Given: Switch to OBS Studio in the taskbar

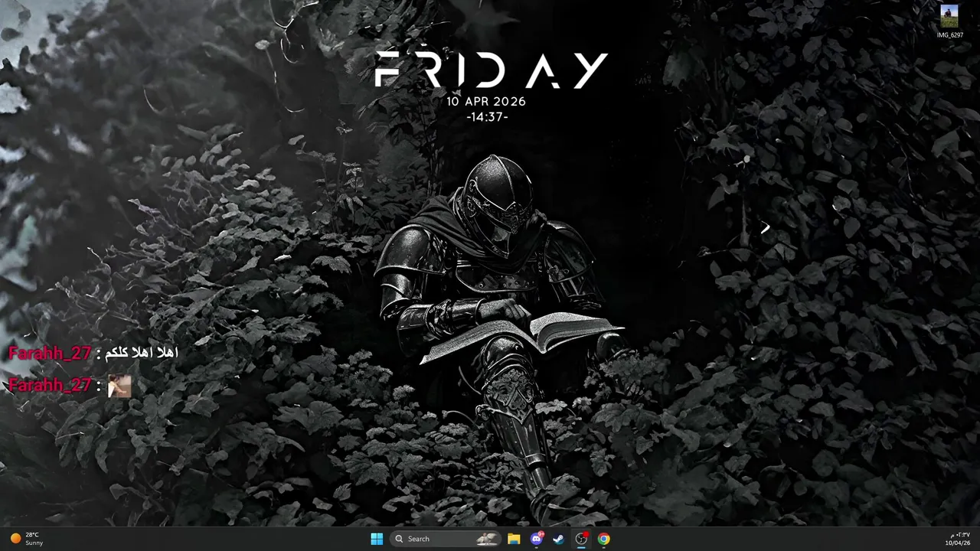Looking at the screenshot, I should click(x=581, y=539).
